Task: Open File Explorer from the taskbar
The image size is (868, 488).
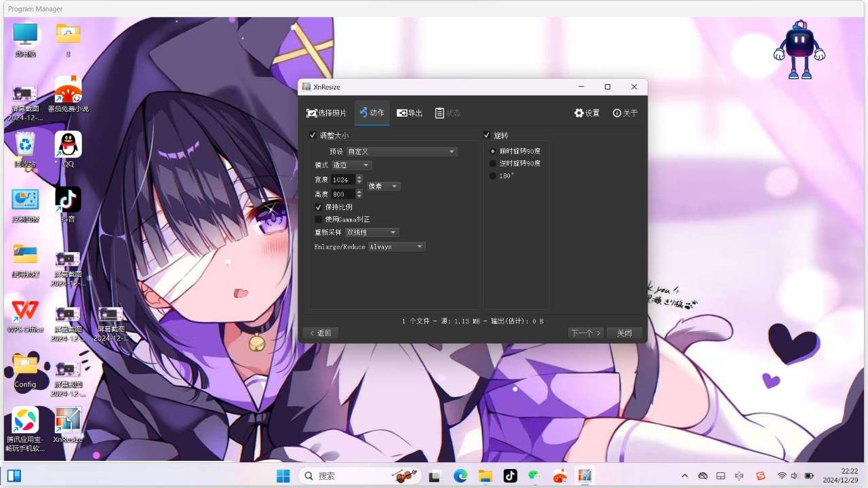Action: pos(485,476)
